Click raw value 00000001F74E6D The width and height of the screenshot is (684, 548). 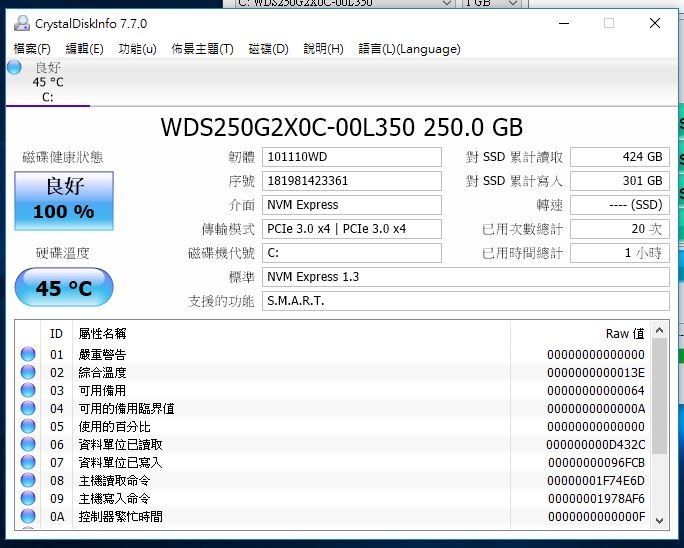click(x=596, y=480)
